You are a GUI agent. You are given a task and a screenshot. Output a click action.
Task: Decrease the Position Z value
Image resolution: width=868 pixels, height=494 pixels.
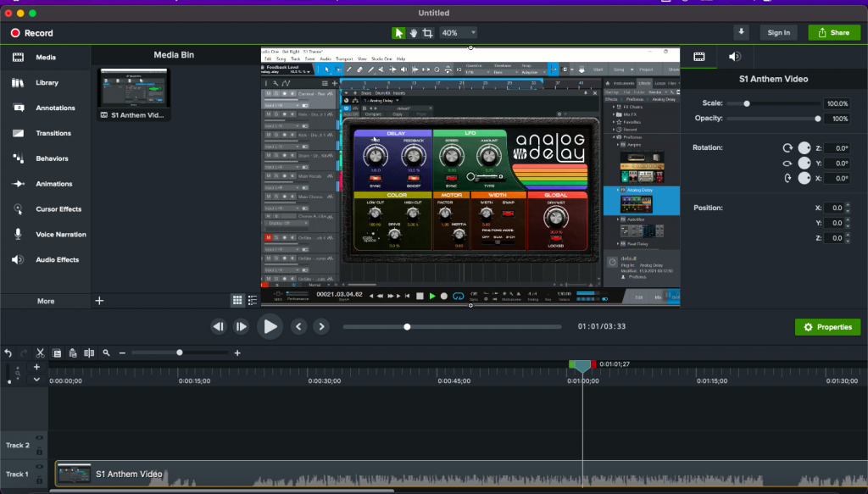coord(848,241)
